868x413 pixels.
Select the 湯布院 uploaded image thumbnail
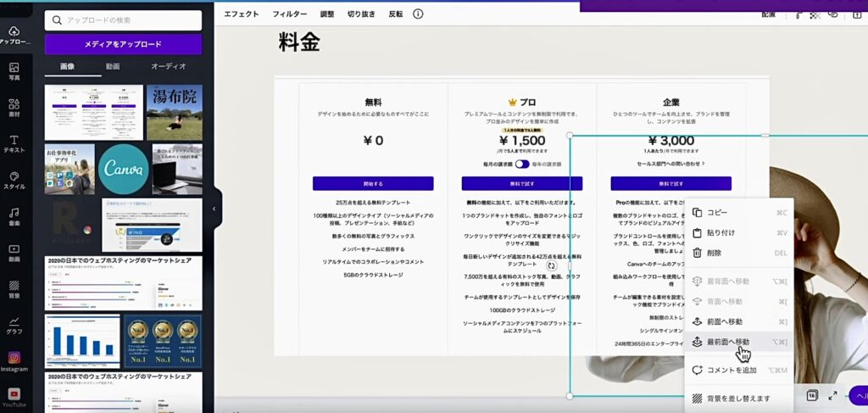tap(175, 113)
